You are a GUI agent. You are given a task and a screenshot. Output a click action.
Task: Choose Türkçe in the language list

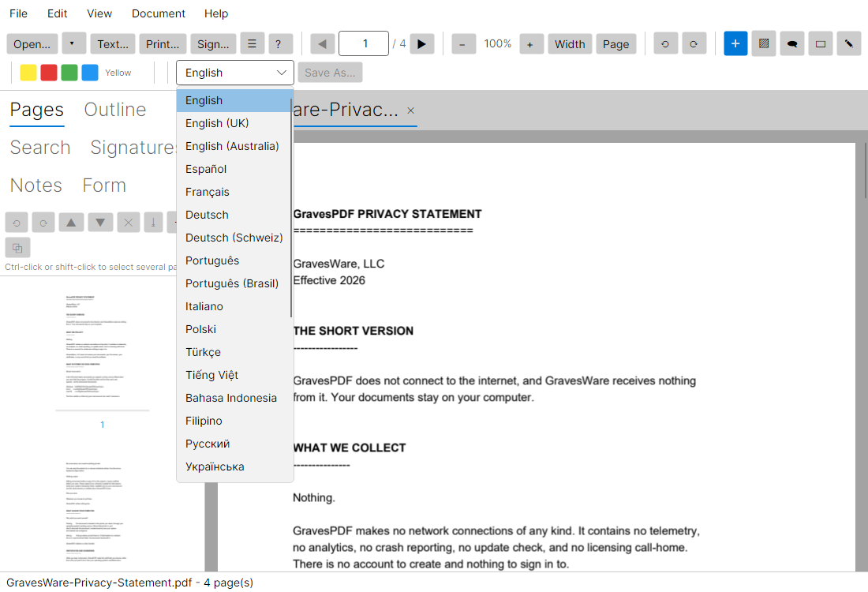[x=234, y=352]
